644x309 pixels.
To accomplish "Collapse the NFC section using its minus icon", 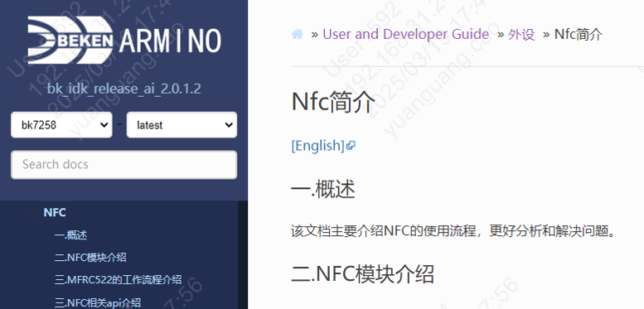I will (35, 213).
